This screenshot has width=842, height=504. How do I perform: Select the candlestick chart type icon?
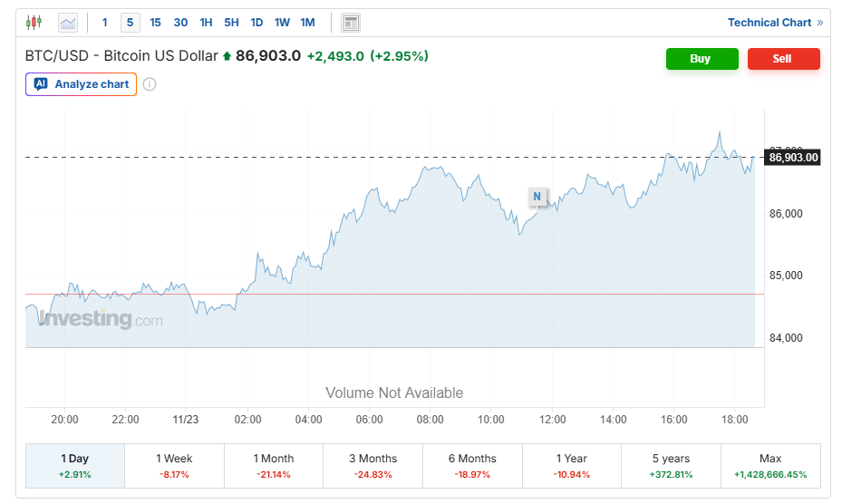click(x=34, y=23)
